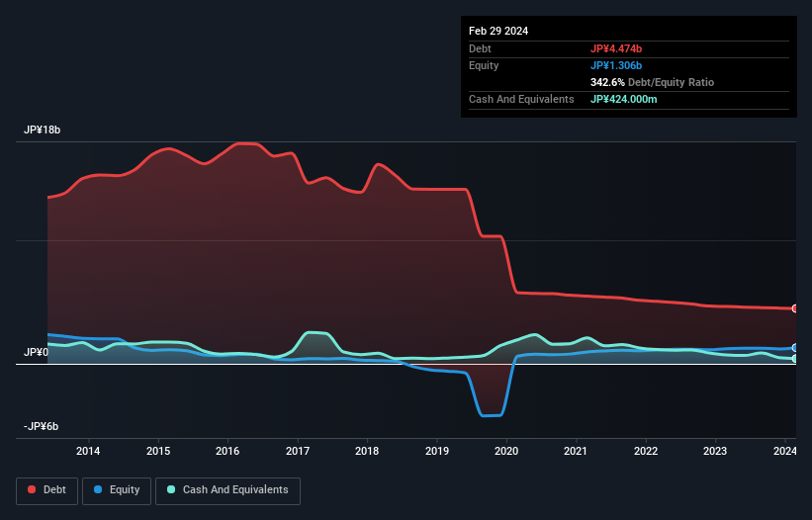
Task: Click the JP¥18b y-axis label
Action: [42, 130]
